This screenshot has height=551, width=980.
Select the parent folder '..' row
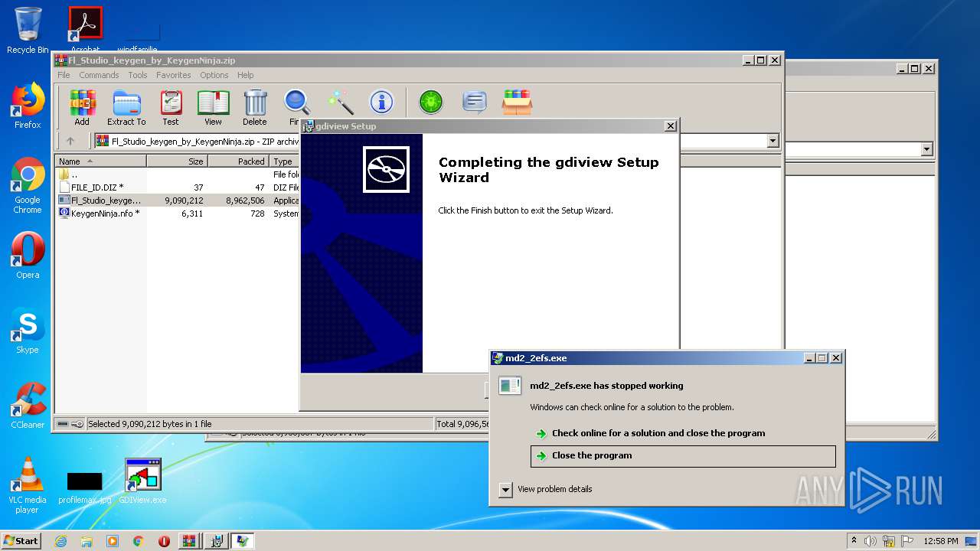click(176, 174)
